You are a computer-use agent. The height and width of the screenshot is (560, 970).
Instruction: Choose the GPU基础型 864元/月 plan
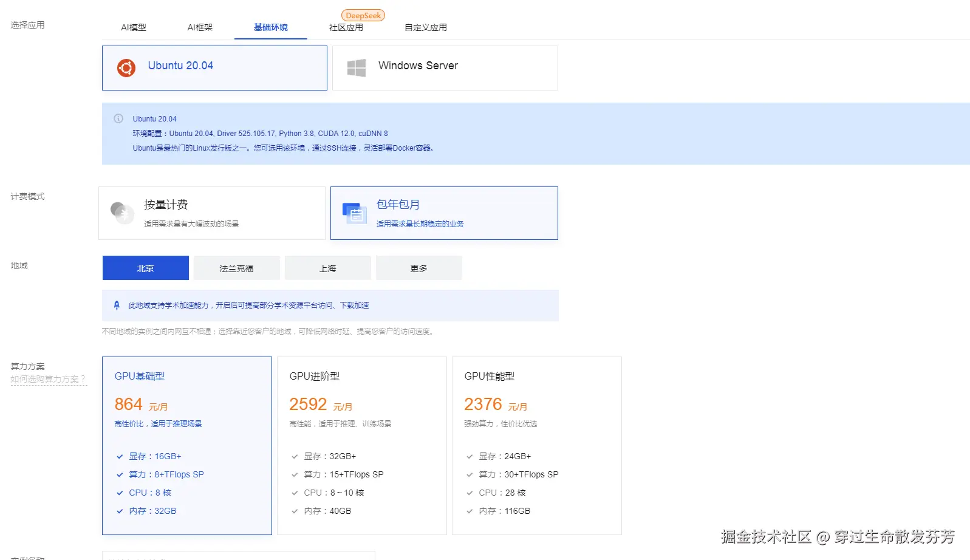click(x=187, y=446)
